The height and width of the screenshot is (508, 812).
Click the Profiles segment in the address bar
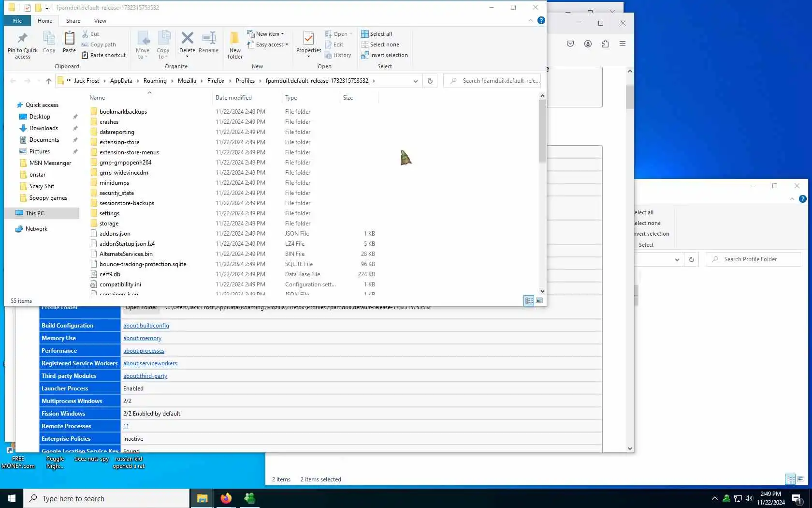pyautogui.click(x=245, y=81)
